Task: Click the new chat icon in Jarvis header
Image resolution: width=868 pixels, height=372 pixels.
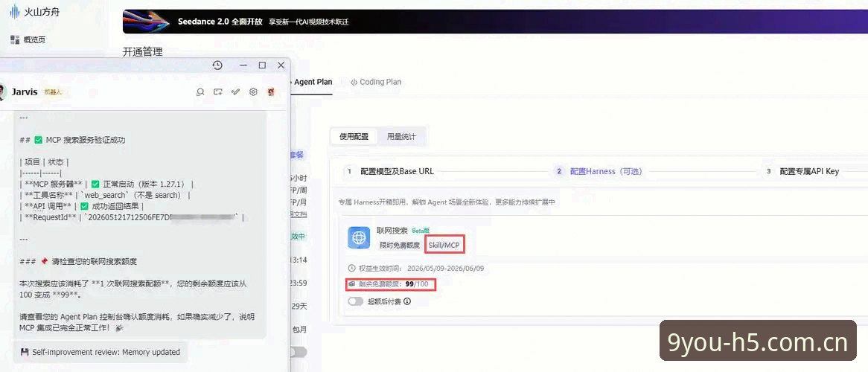Action: tap(218, 92)
